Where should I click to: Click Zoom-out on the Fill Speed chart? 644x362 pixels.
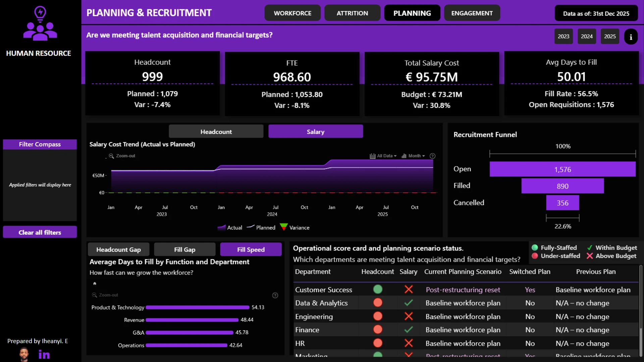[105, 295]
